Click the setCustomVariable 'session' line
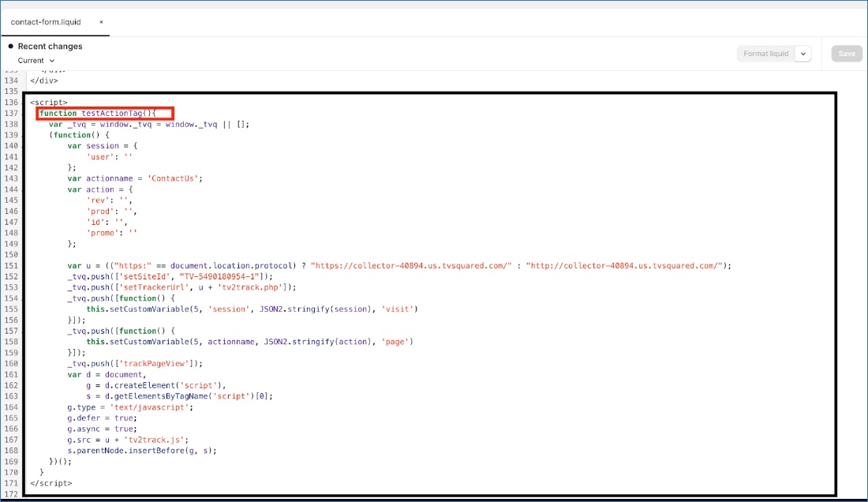 coord(252,309)
